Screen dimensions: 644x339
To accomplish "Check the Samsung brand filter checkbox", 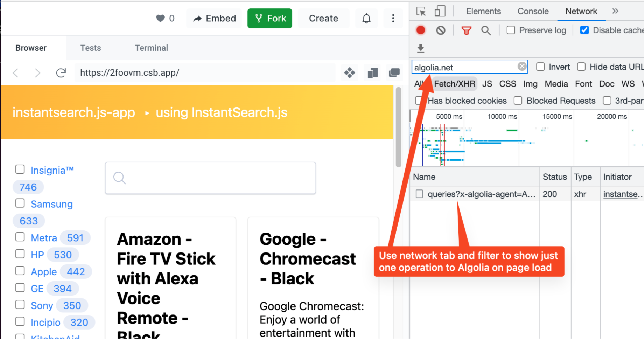I will [20, 203].
